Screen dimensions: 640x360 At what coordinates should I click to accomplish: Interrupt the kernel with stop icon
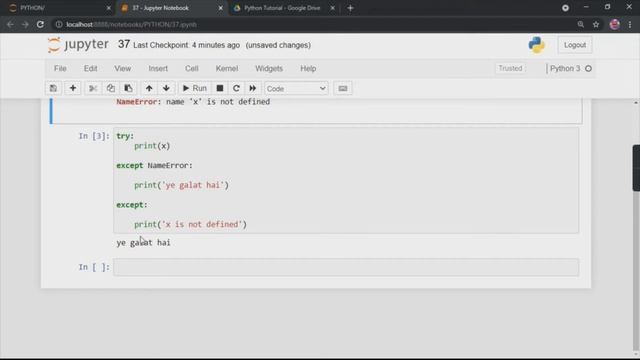click(220, 88)
